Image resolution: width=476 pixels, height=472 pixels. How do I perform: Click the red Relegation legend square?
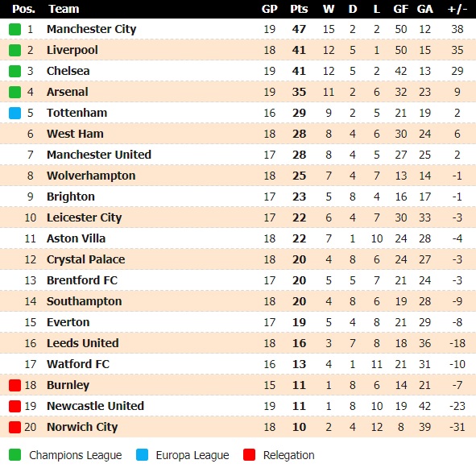click(x=249, y=455)
